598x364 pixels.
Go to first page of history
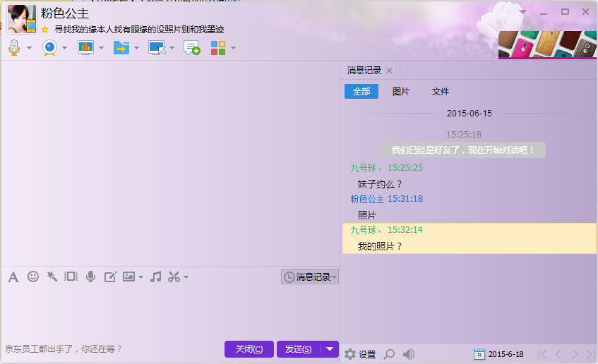pos(543,354)
